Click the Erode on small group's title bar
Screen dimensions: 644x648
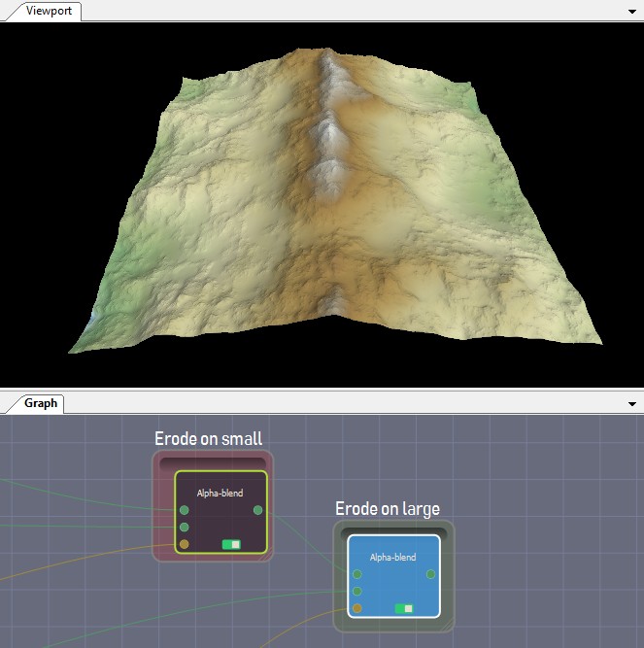(213, 462)
